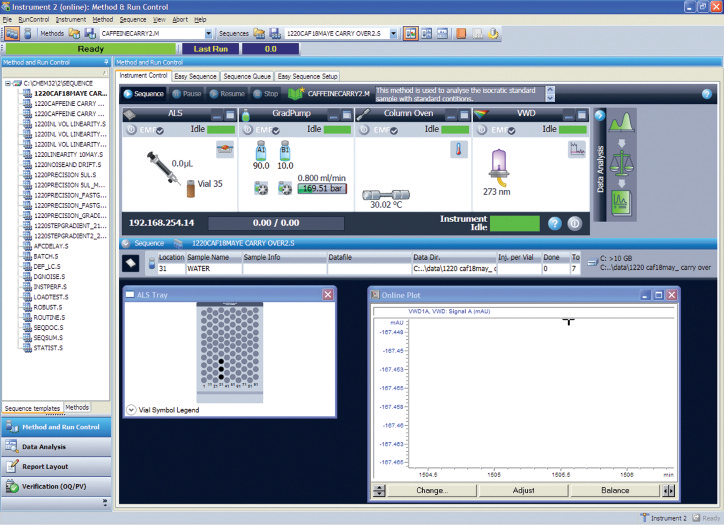724x525 pixels.
Task: Click the column oven thermometer icon
Action: [x=461, y=150]
